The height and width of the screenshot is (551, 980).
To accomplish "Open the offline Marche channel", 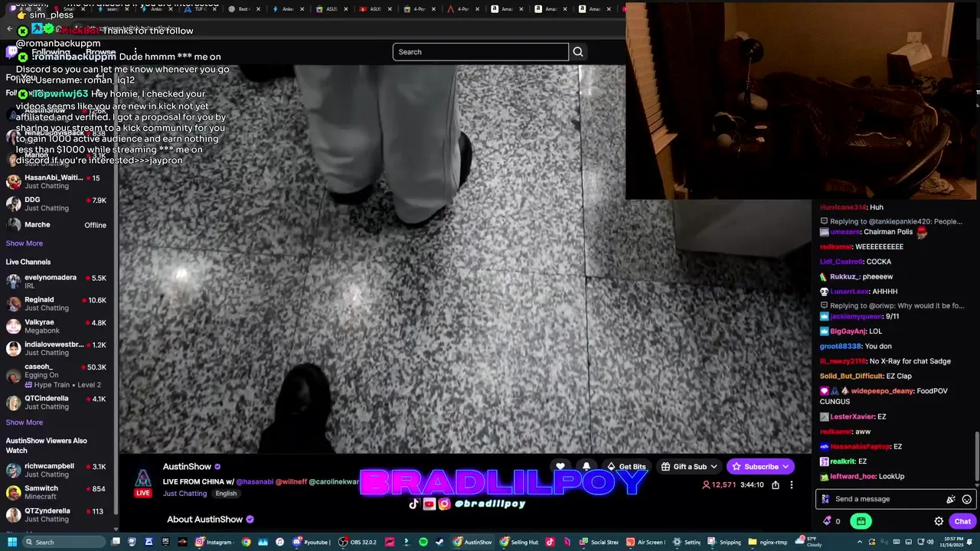I will point(58,225).
